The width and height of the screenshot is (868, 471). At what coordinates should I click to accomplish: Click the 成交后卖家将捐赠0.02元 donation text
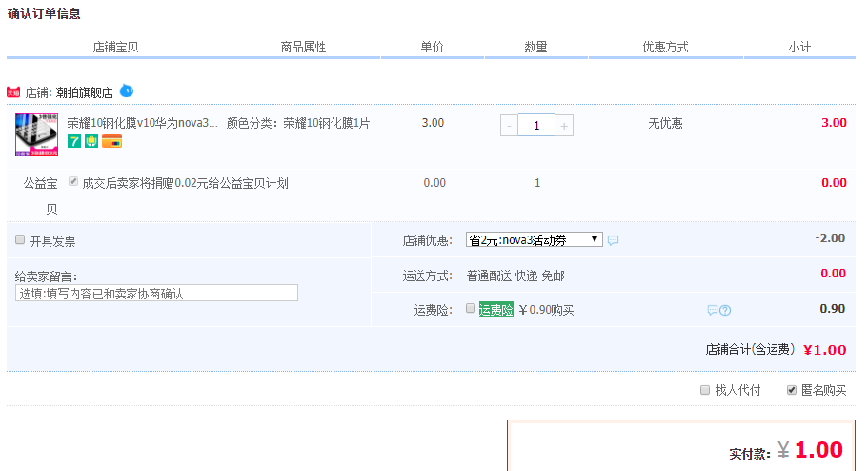186,183
